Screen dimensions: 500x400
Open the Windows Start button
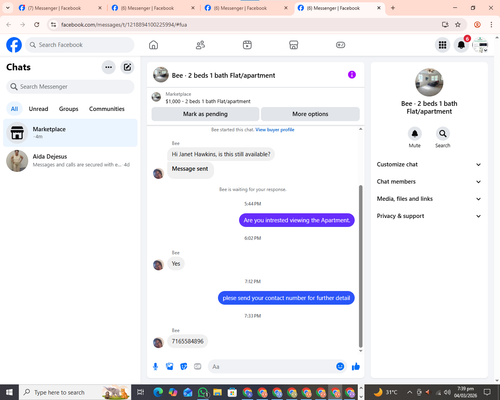tap(9, 392)
